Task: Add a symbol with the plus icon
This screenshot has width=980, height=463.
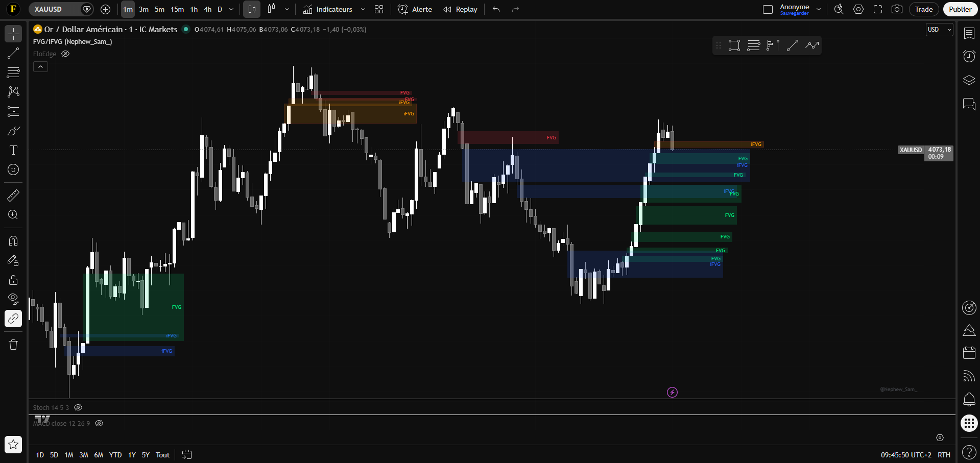Action: point(106,9)
